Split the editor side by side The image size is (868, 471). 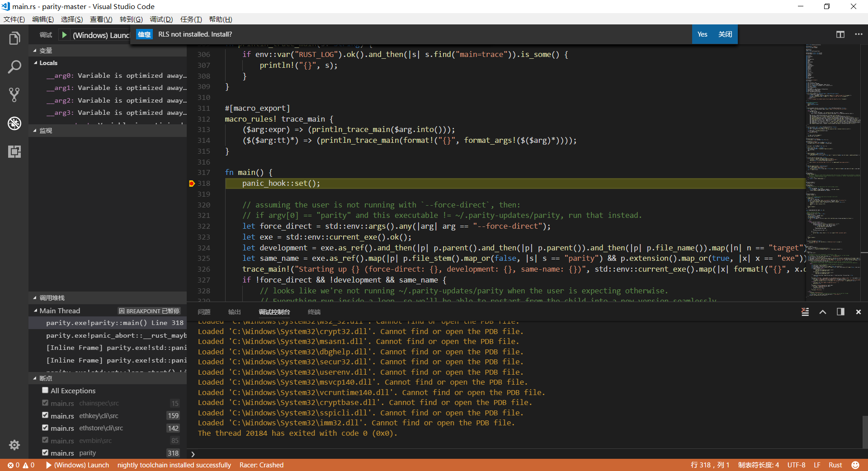pyautogui.click(x=840, y=34)
